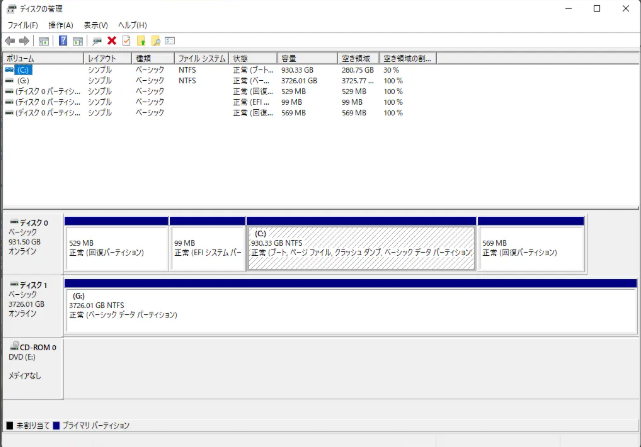641x447 pixels.
Task: Click the 3726.01 GB capacity cell in list
Action: [x=299, y=81]
